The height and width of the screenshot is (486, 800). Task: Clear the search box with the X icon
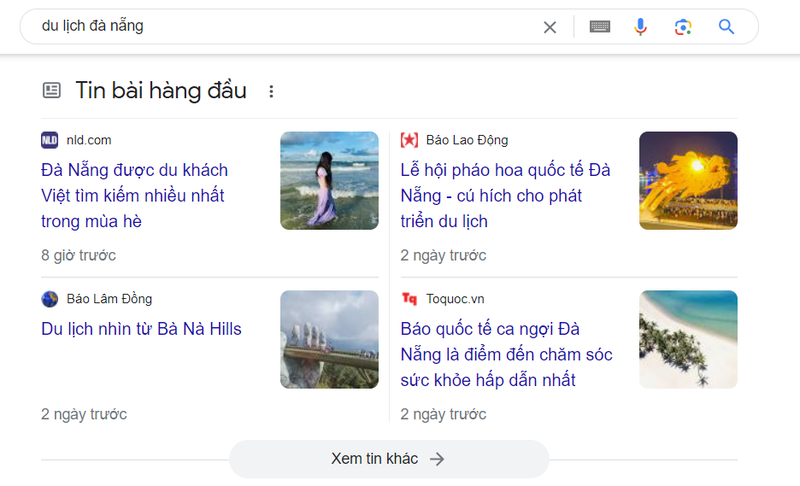[x=549, y=27]
